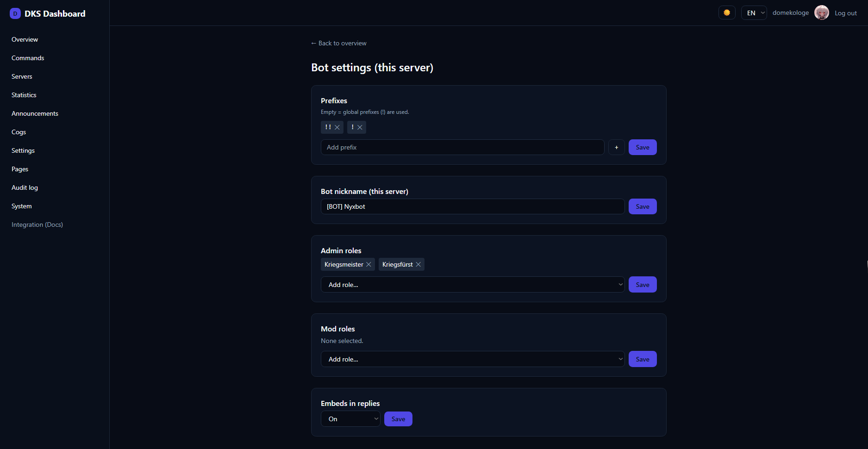Open the Cogs sidebar item
Screen dimensions: 868x449
tap(19, 132)
